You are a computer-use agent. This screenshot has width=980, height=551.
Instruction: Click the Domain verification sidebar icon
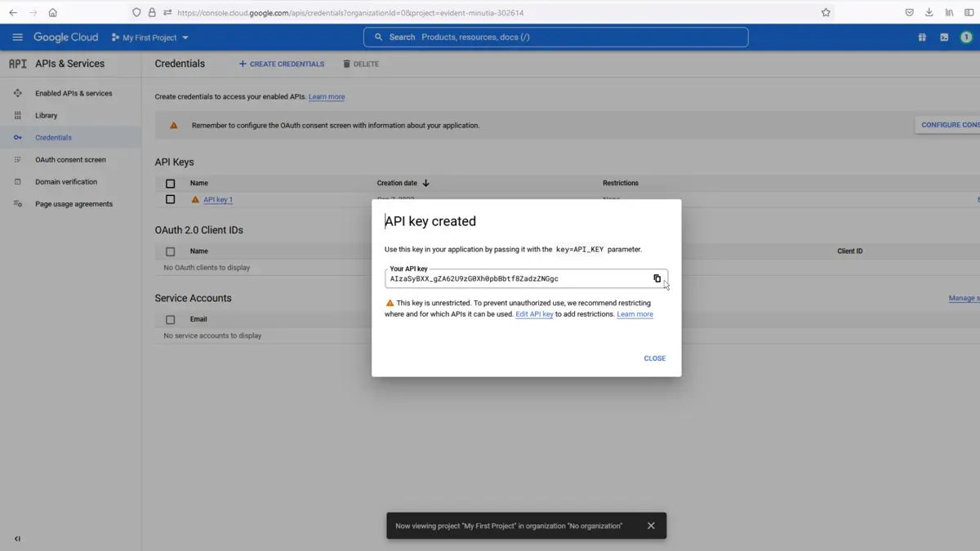[x=18, y=182]
